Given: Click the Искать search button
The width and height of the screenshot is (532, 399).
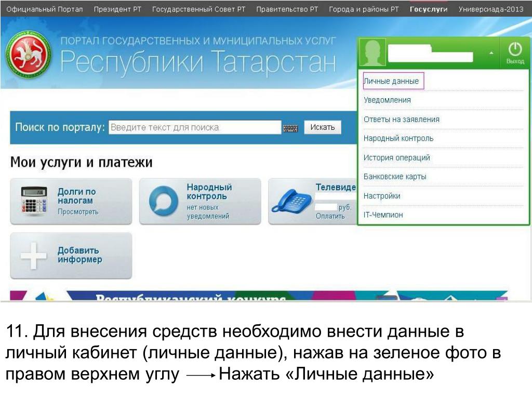Looking at the screenshot, I should tap(322, 127).
